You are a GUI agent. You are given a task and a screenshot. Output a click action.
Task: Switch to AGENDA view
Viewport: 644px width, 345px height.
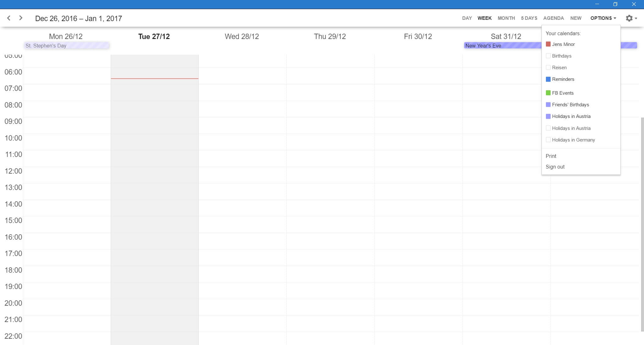[x=553, y=18]
